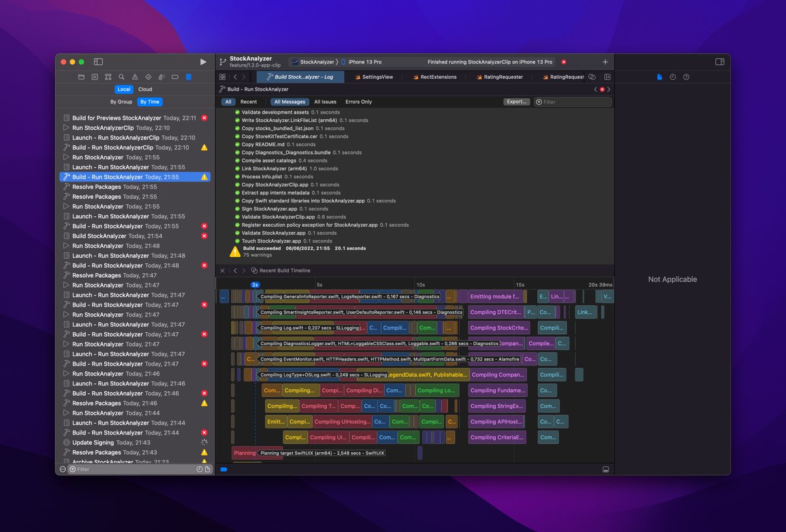786x532 pixels.
Task: Click the Build succeeded summary line
Action: (304, 249)
